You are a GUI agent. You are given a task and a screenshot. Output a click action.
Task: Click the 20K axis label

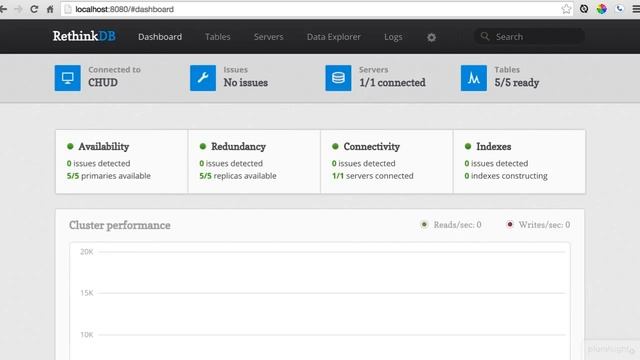[x=87, y=252]
